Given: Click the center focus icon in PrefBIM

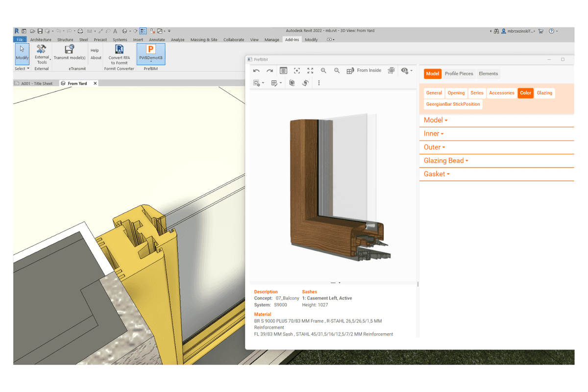Looking at the screenshot, I should [x=296, y=71].
